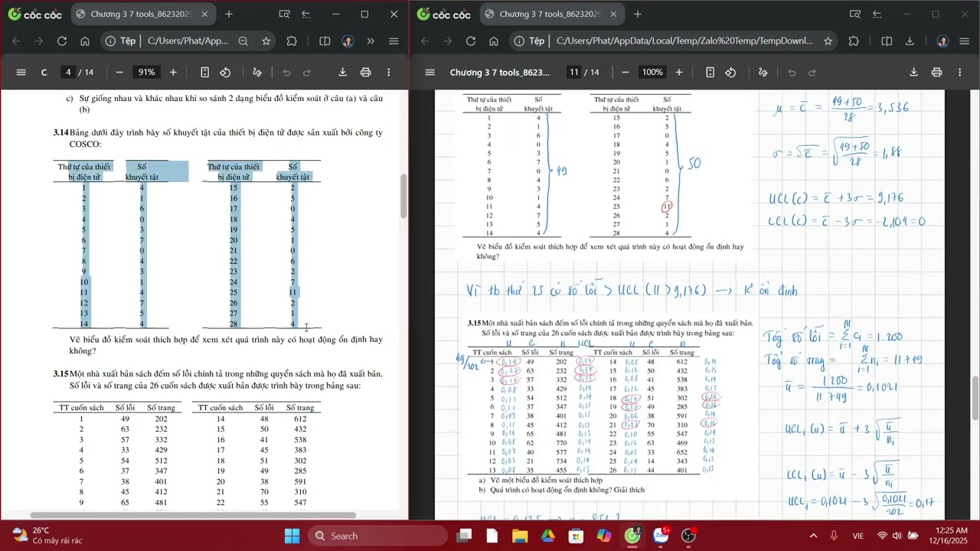Screen dimensions: 980x551
Task: Rotate PDF counterclockwise in right window
Action: coord(730,72)
